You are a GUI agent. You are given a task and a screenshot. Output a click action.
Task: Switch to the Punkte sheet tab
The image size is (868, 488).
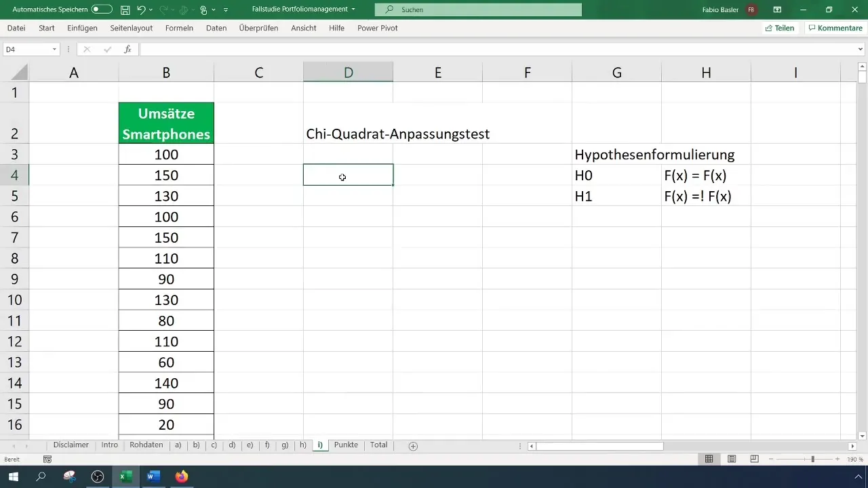click(346, 445)
